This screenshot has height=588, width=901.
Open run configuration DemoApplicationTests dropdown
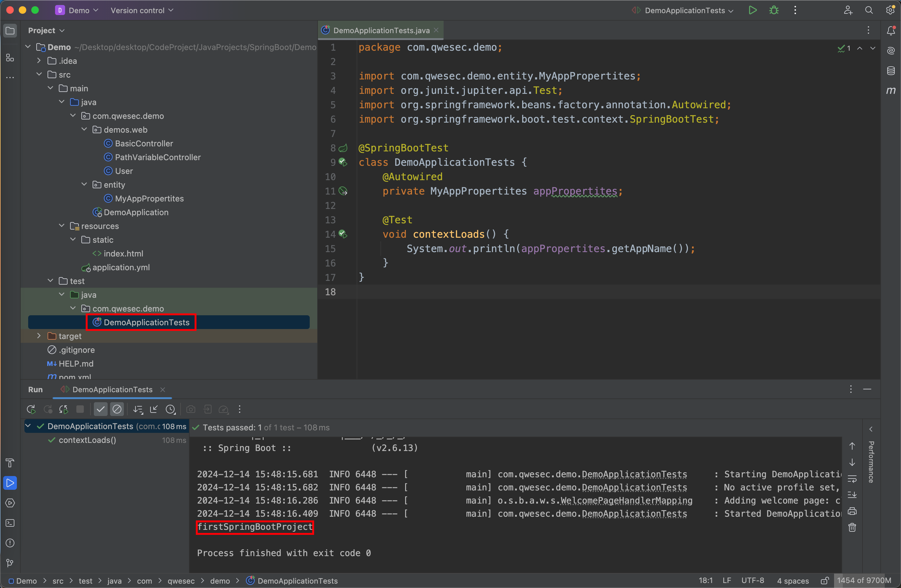coord(683,10)
